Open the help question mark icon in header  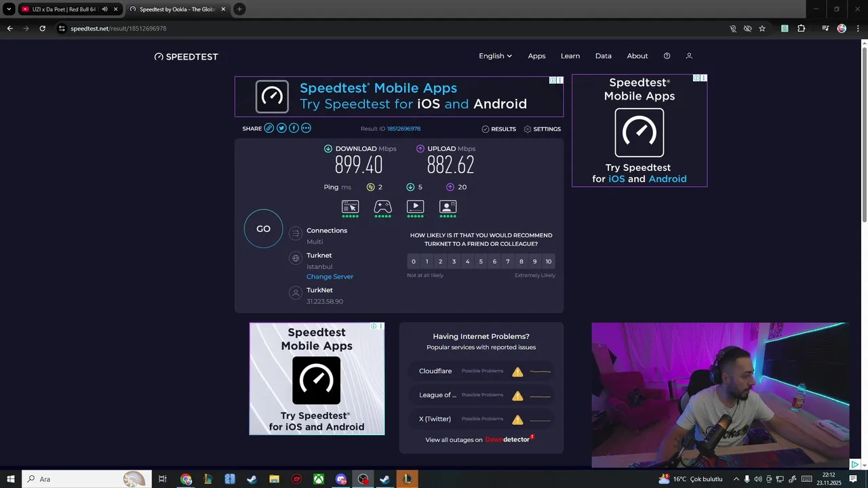tap(667, 56)
